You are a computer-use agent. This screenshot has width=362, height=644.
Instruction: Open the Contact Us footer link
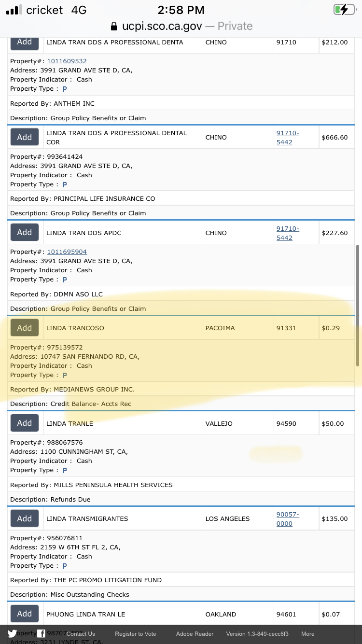click(x=81, y=634)
